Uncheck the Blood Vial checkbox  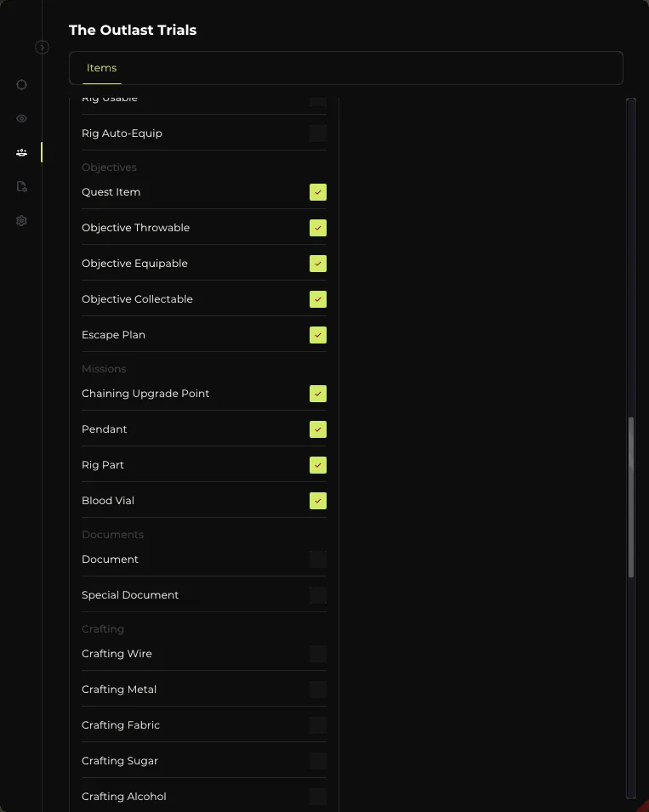pyautogui.click(x=318, y=501)
